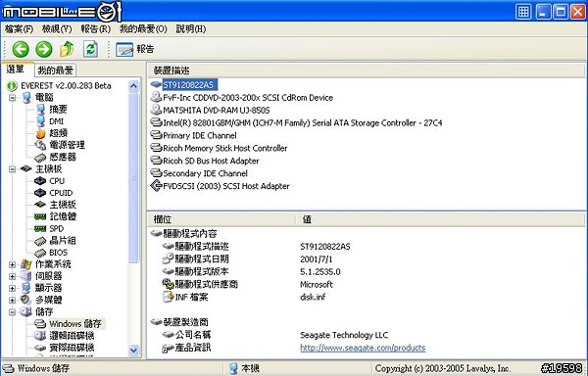Click the grid icon in title bar
588x376 pixels.
tap(523, 12)
